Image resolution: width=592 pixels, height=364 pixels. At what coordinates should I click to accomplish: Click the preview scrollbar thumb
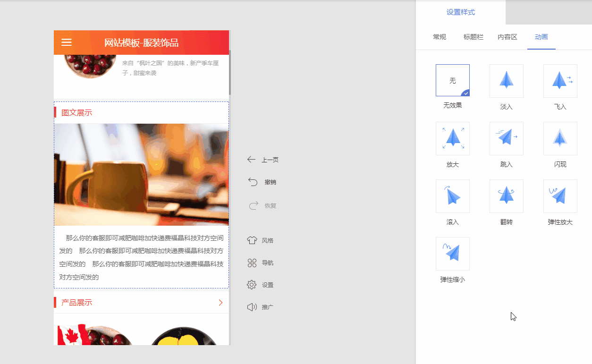click(230, 72)
